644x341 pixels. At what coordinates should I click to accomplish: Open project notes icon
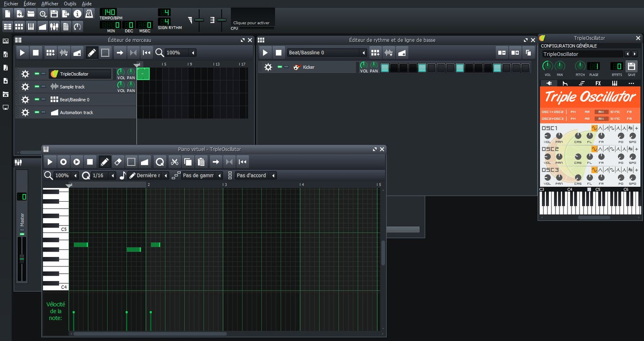(65, 26)
